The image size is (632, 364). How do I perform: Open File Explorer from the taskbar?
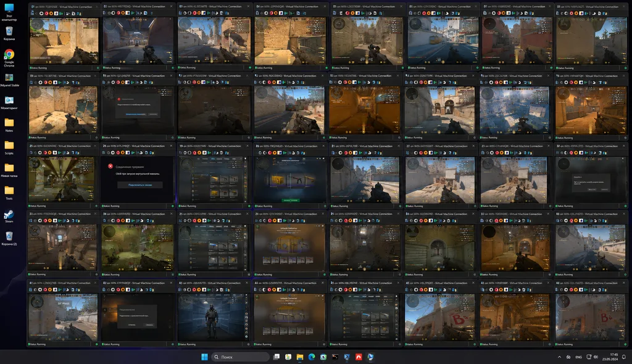pyautogui.click(x=300, y=357)
